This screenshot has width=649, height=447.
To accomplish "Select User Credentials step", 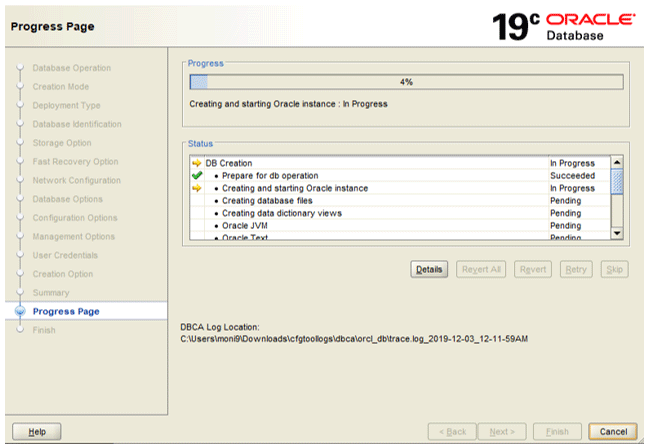I will [x=65, y=255].
